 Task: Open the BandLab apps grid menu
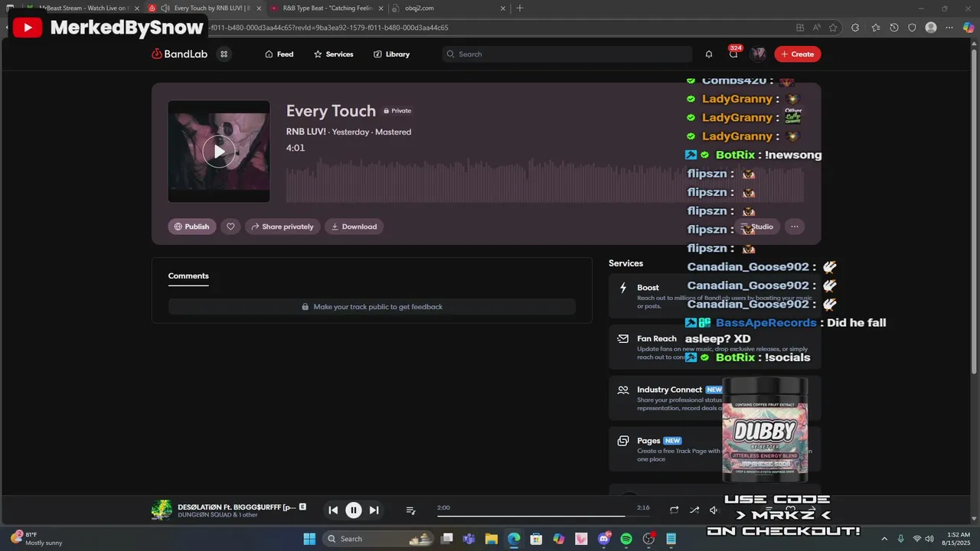[x=224, y=54]
